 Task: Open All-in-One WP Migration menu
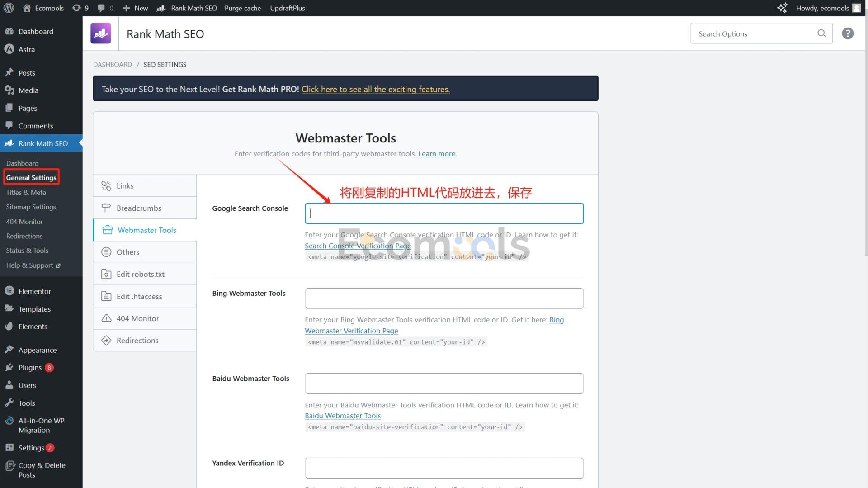41,425
